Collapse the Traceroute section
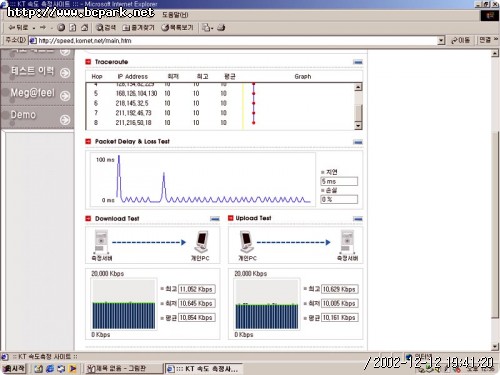 [x=358, y=62]
